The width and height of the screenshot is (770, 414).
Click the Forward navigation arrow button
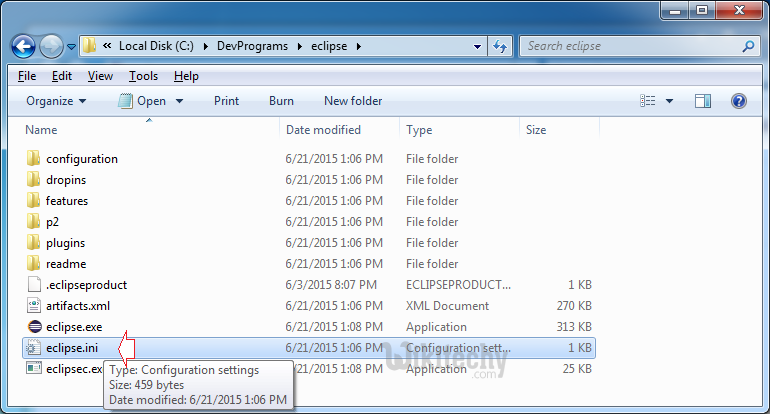[x=51, y=46]
